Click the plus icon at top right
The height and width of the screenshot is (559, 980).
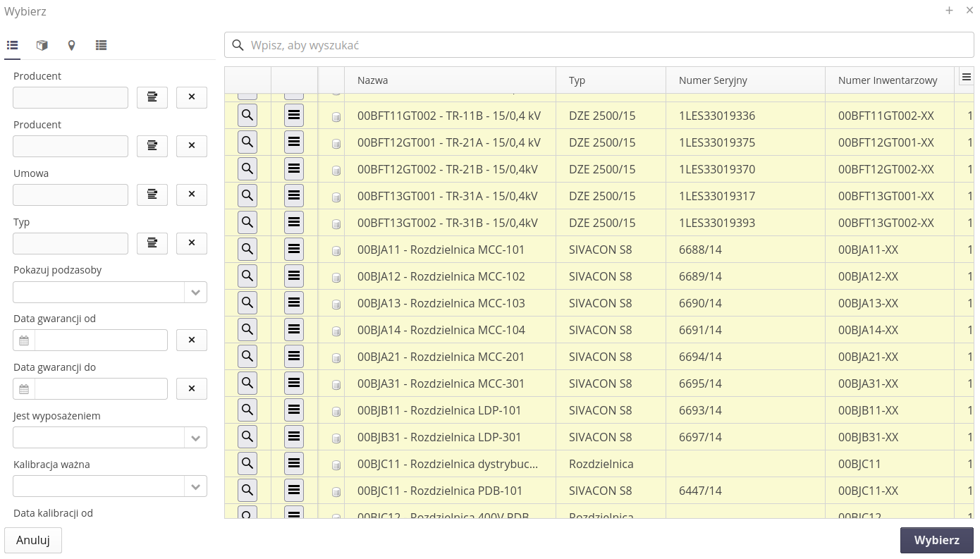[x=949, y=11]
